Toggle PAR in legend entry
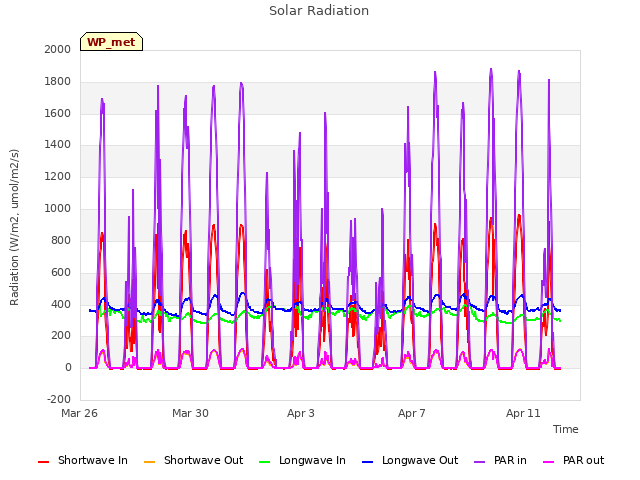Viewport: 640px width, 480px height. click(500, 460)
